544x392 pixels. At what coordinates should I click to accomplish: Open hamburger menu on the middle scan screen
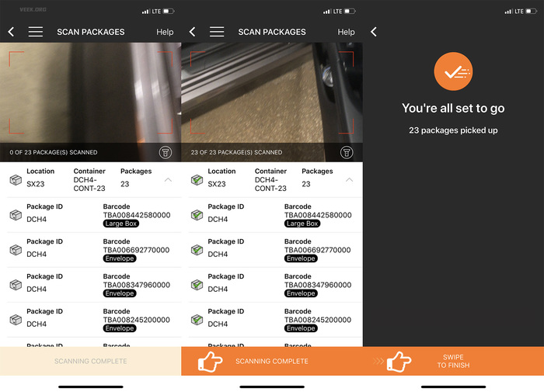(x=217, y=32)
